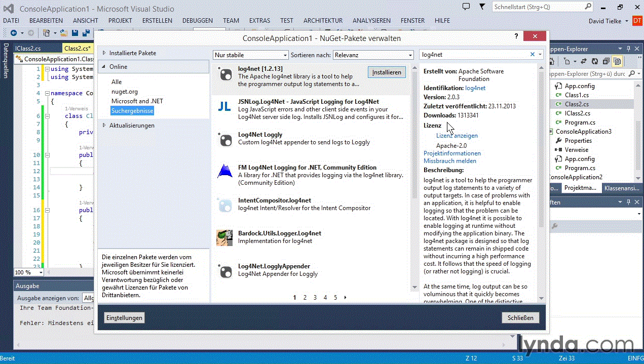Open the BEARBEITEN menu
The height and width of the screenshot is (364, 644).
click(46, 21)
